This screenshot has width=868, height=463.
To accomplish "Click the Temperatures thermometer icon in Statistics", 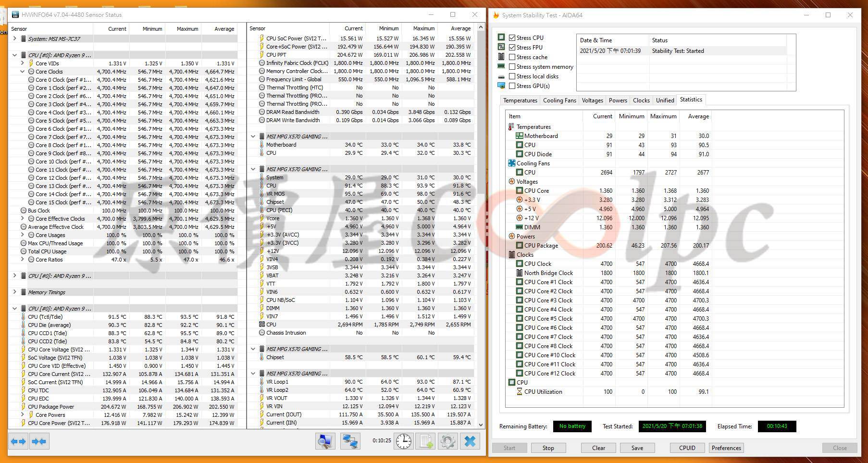I will (511, 127).
